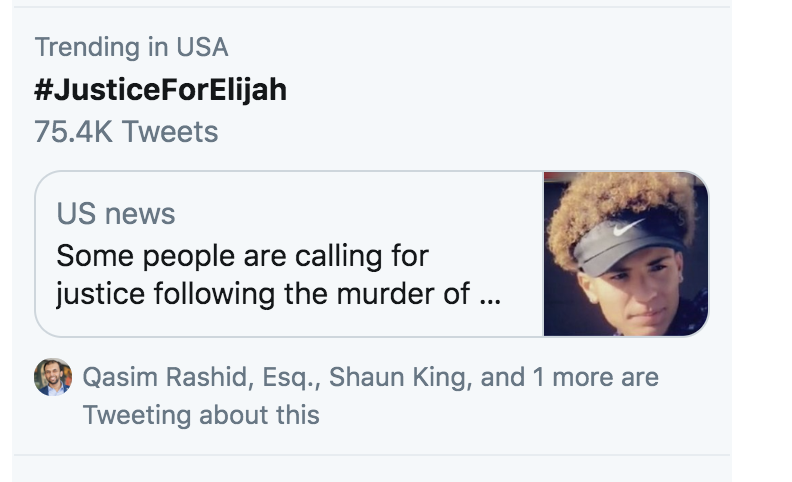Click the word 'Tweets' beside 75.4K
This screenshot has width=792, height=482.
pos(170,132)
